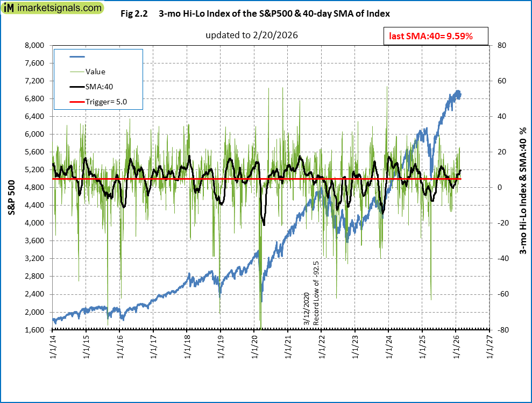Click the blue S&P 500 legend line

[x=78, y=56]
